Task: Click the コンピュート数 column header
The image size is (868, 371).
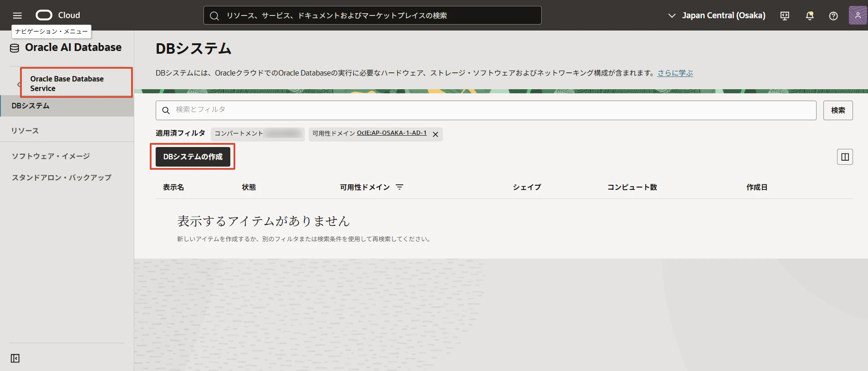Action: [632, 187]
